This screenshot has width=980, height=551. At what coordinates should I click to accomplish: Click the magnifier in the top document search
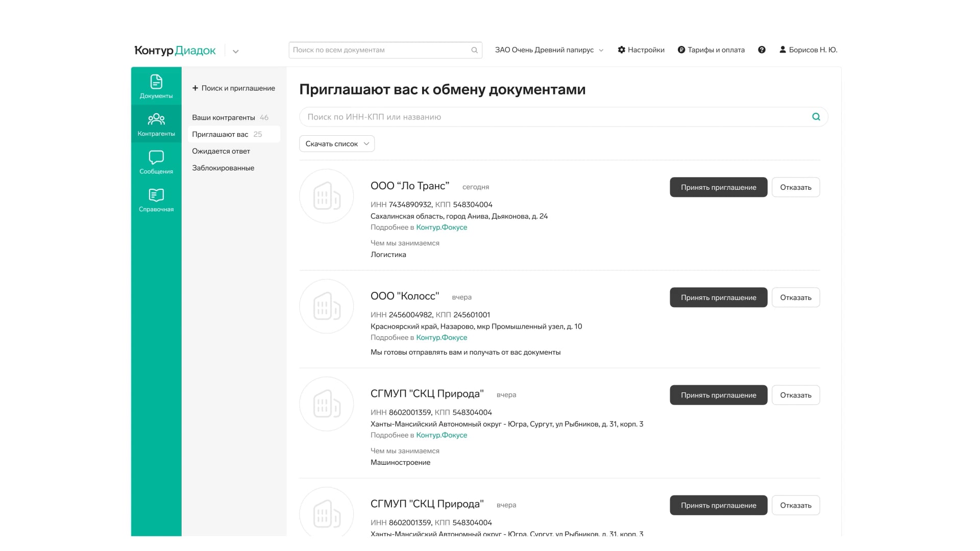474,50
